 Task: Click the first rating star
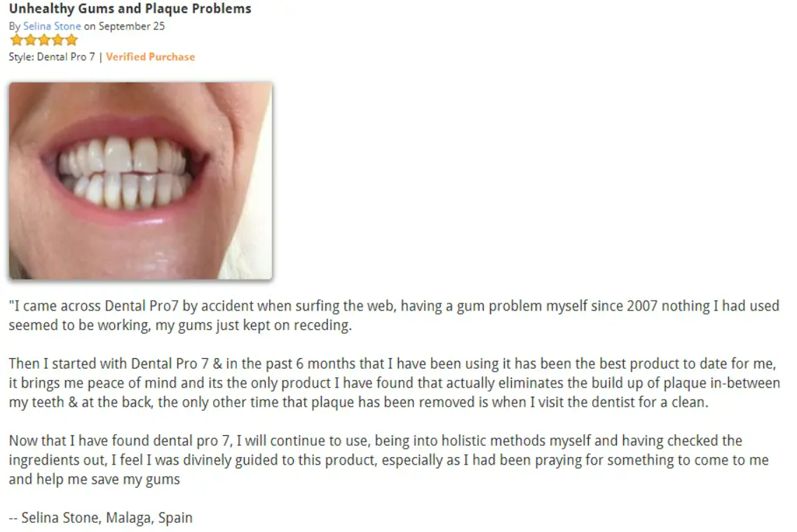click(x=15, y=41)
